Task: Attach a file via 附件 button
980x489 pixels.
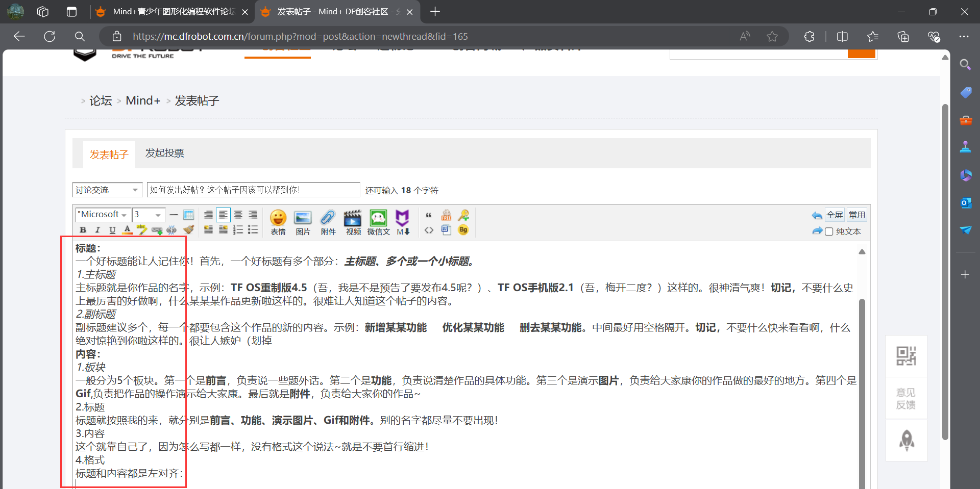Action: 328,222
